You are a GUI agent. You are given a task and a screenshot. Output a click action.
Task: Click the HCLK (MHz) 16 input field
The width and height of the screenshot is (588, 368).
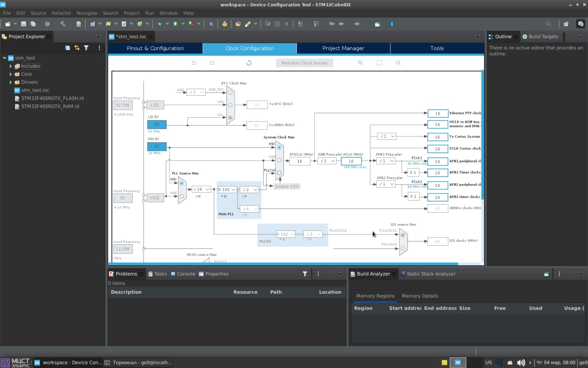coord(351,161)
